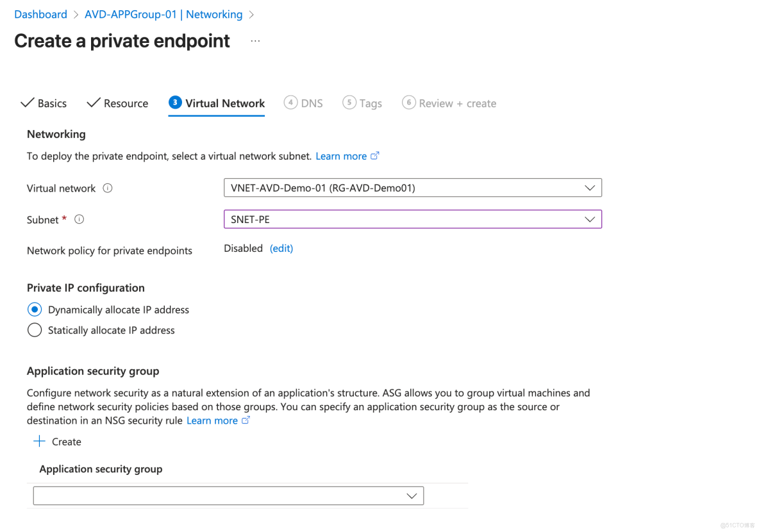Click the external link icon after networking Learn more
This screenshot has height=532, width=759.
[x=376, y=155]
